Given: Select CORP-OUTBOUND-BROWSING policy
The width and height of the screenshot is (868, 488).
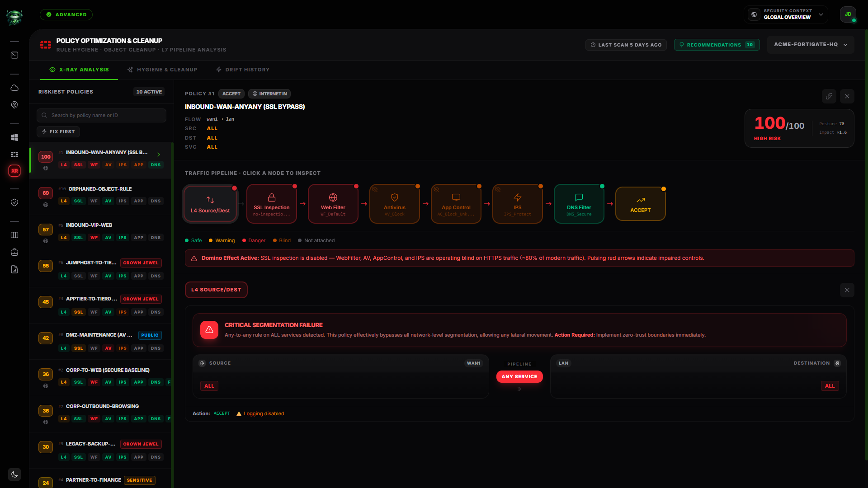Looking at the screenshot, I should (100, 414).
